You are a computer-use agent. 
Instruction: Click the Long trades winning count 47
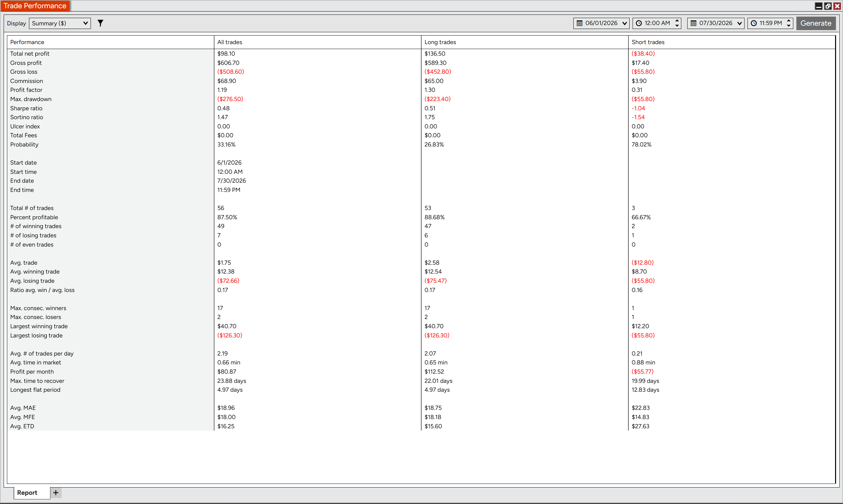tap(428, 226)
